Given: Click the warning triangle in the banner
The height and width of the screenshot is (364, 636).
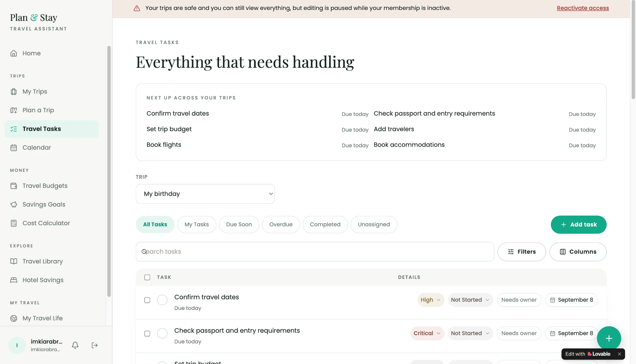Looking at the screenshot, I should coord(137,8).
